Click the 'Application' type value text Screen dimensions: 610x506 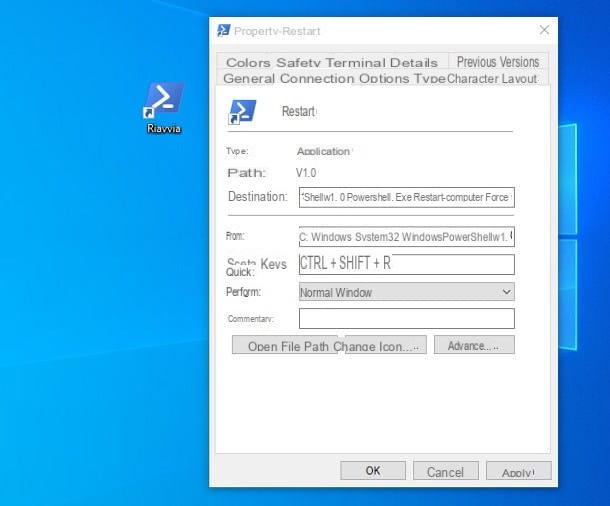[x=323, y=151]
